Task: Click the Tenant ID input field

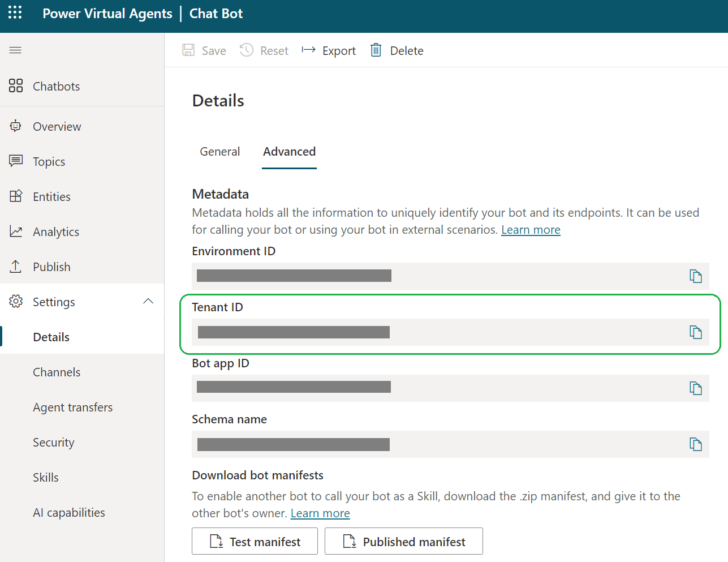Action: pos(396,332)
